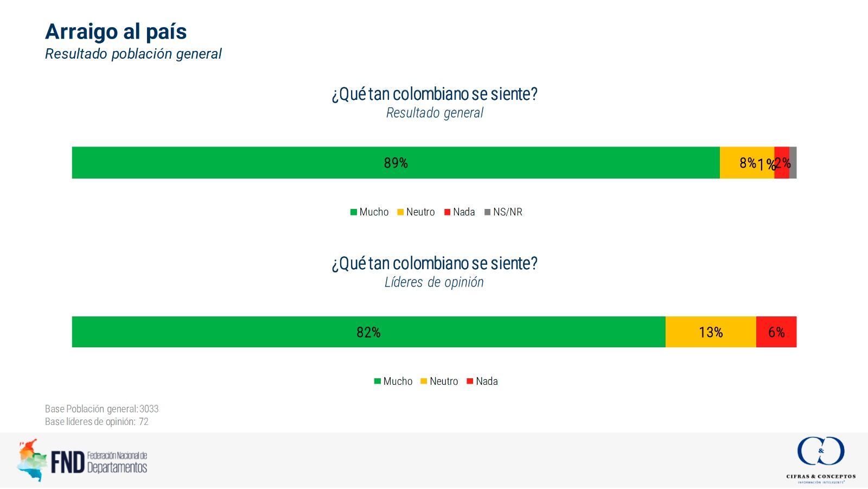Select the 8% yellow bar segment
The width and height of the screenshot is (868, 489).
pyautogui.click(x=746, y=163)
